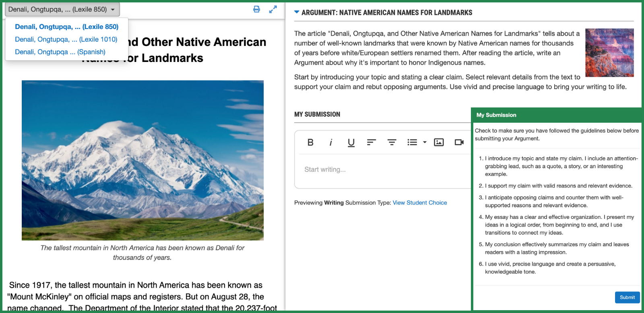Toggle italic formatting in editor

pyautogui.click(x=331, y=142)
